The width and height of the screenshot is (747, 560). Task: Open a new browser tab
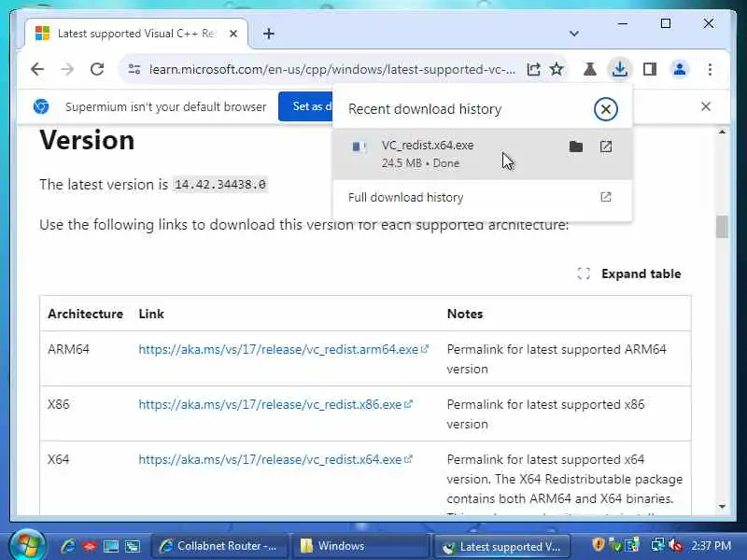(x=269, y=34)
